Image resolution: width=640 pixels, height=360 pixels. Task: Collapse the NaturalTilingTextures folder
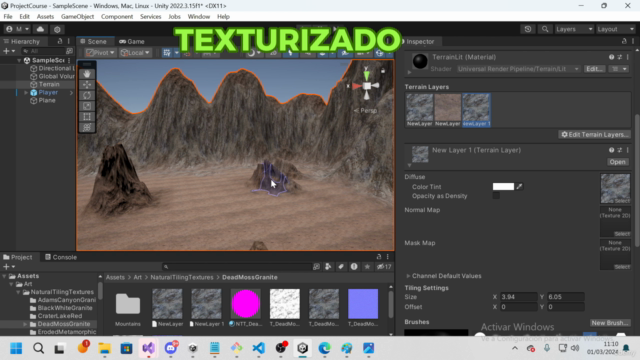(x=18, y=292)
